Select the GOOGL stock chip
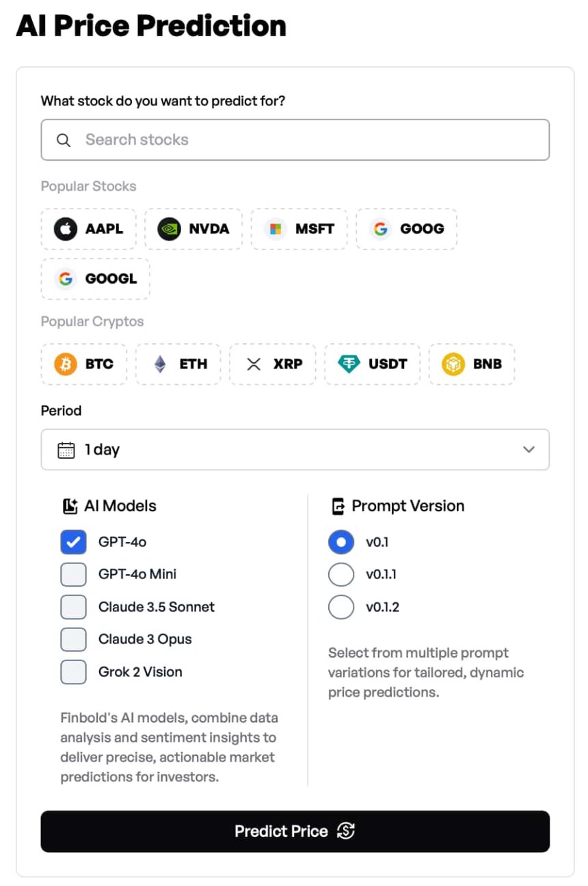This screenshot has width=588, height=886. tap(95, 279)
